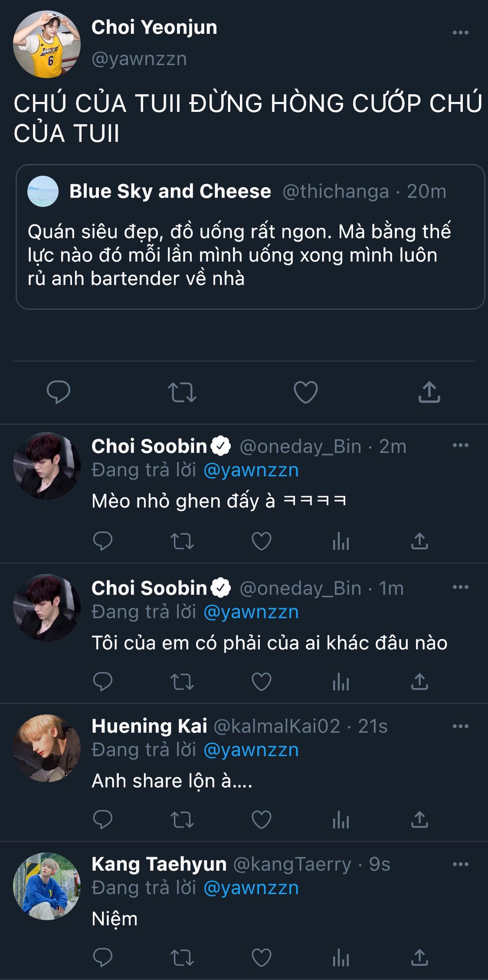Like the "Mèo nhỏ ghen đấy à" reply

(x=261, y=541)
